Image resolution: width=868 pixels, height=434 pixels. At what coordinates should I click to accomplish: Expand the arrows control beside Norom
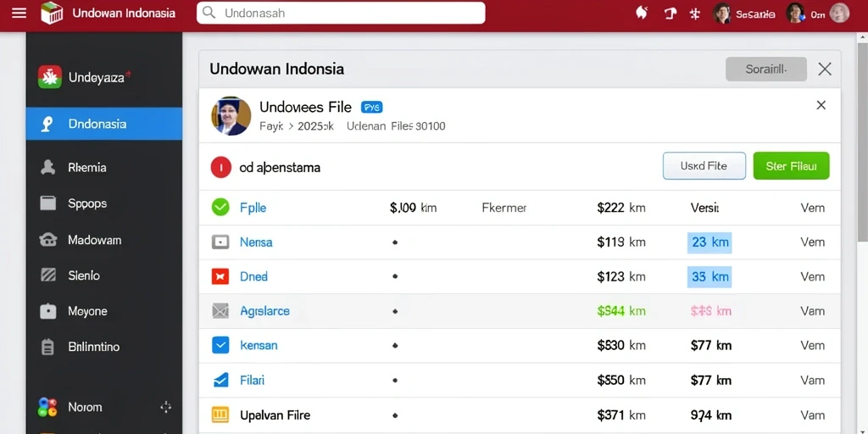click(x=165, y=408)
